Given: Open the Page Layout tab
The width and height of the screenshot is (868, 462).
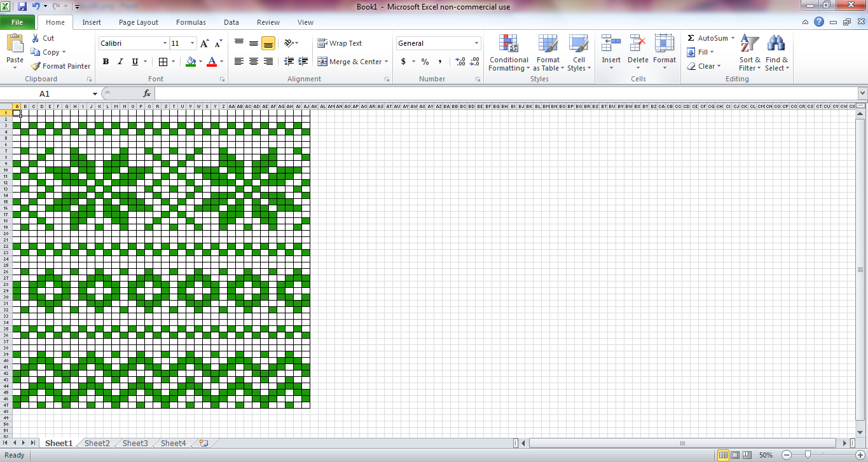Looking at the screenshot, I should click(x=138, y=22).
